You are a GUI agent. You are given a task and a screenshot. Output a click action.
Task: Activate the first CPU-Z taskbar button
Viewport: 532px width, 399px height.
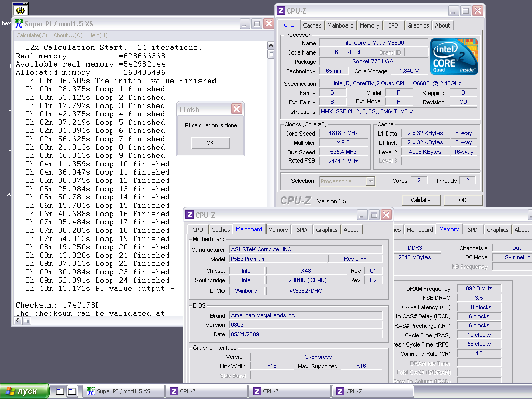click(206, 391)
